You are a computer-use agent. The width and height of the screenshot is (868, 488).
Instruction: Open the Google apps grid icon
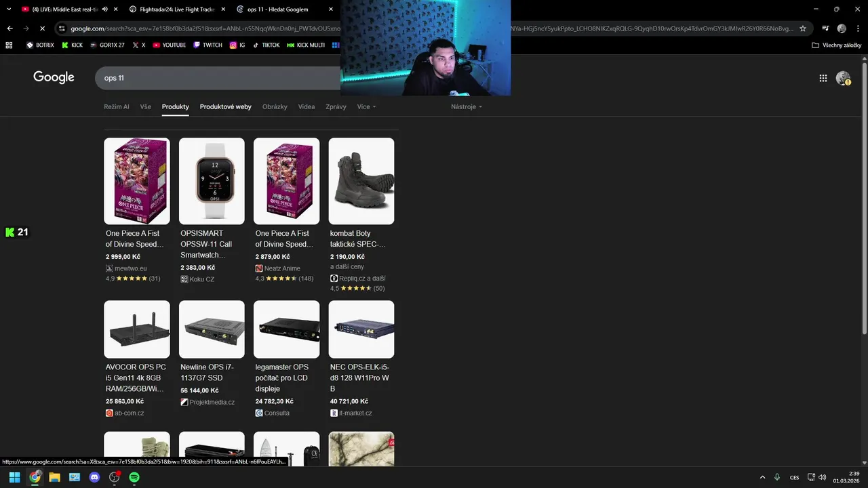(x=823, y=78)
